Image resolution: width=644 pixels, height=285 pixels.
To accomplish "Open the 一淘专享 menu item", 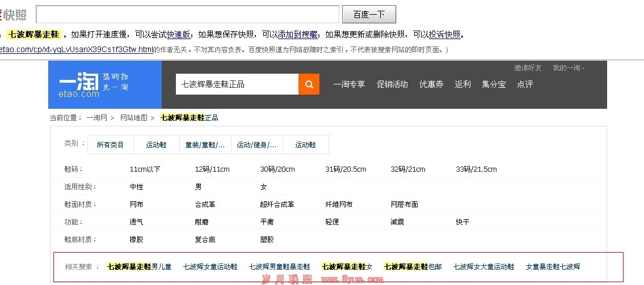I will pyautogui.click(x=349, y=84).
